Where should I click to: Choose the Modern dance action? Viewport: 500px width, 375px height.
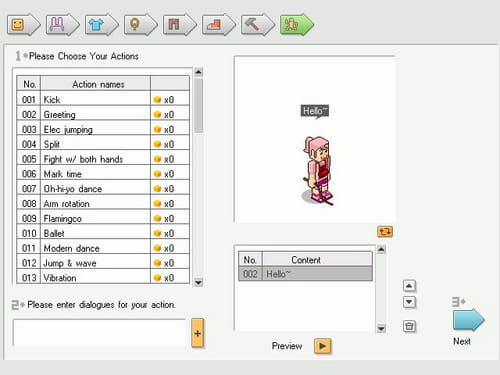(x=103, y=248)
